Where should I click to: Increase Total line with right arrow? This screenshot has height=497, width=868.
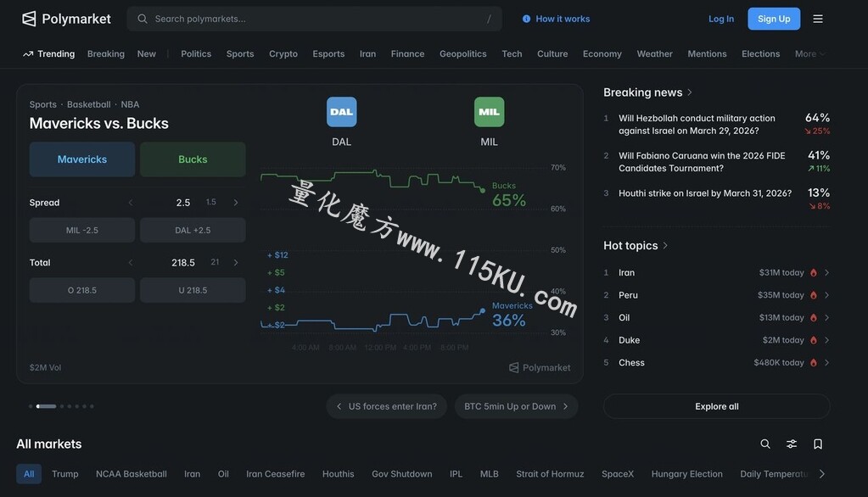coord(236,262)
